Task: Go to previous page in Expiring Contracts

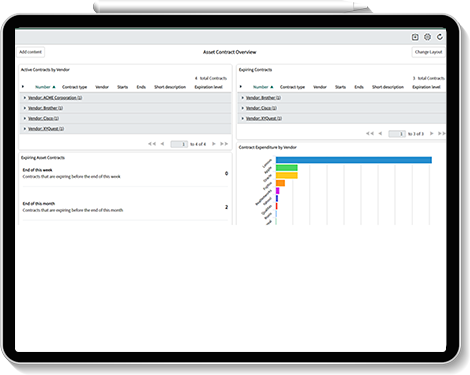Action: pyautogui.click(x=380, y=134)
